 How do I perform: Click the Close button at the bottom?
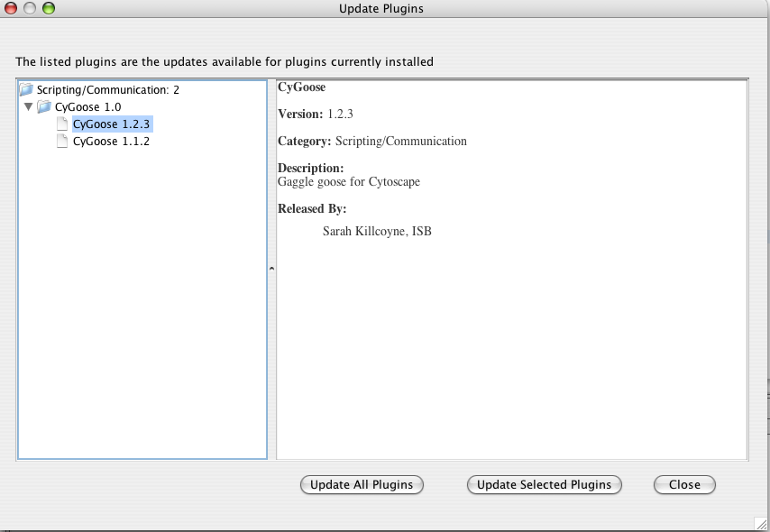click(x=683, y=485)
